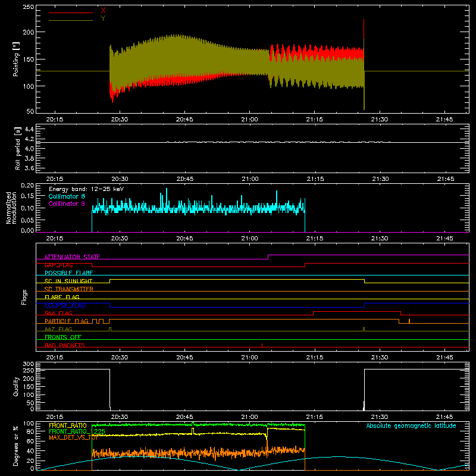Viewport: 476px width, 476px height.
Task: Select the cyan 'Collimator 8' legend entry
Action: [x=67, y=196]
